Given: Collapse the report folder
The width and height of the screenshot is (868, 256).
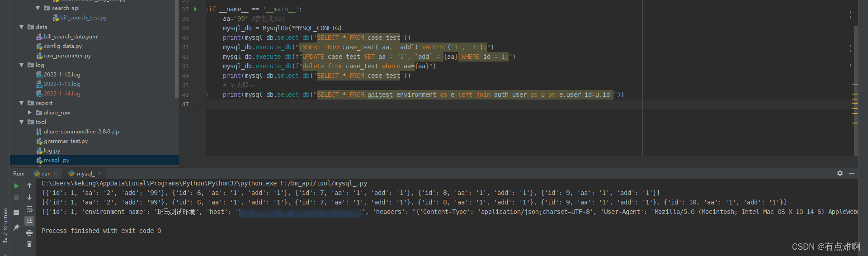Looking at the screenshot, I should pos(22,103).
